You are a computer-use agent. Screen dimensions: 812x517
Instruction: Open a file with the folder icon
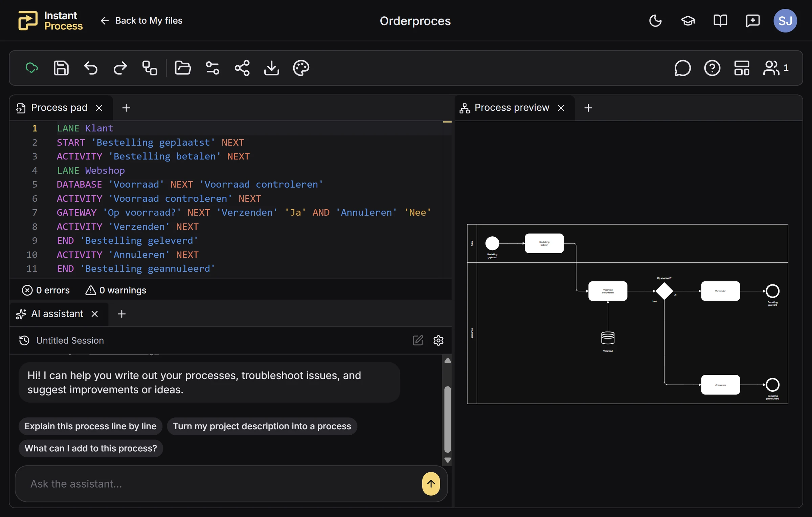pos(183,68)
